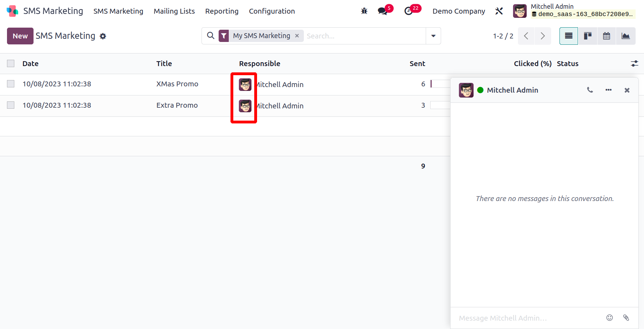
Task: Switch to graph view
Action: [x=625, y=36]
